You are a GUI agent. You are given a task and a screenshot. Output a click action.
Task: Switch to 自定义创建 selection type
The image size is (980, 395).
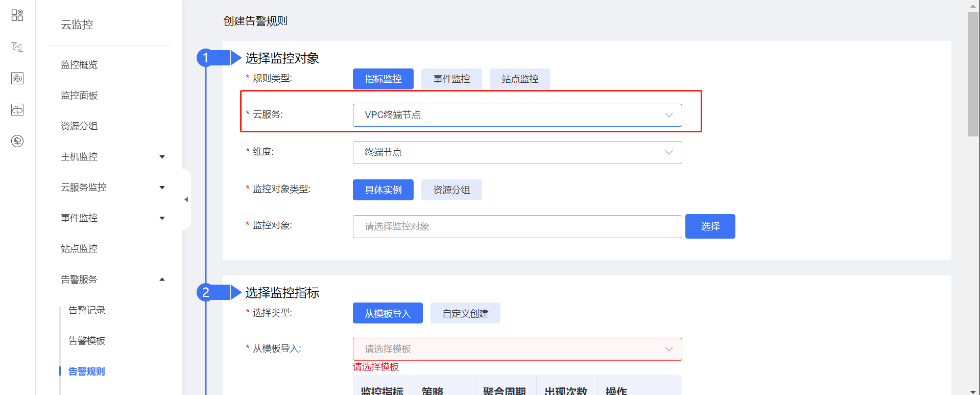465,313
